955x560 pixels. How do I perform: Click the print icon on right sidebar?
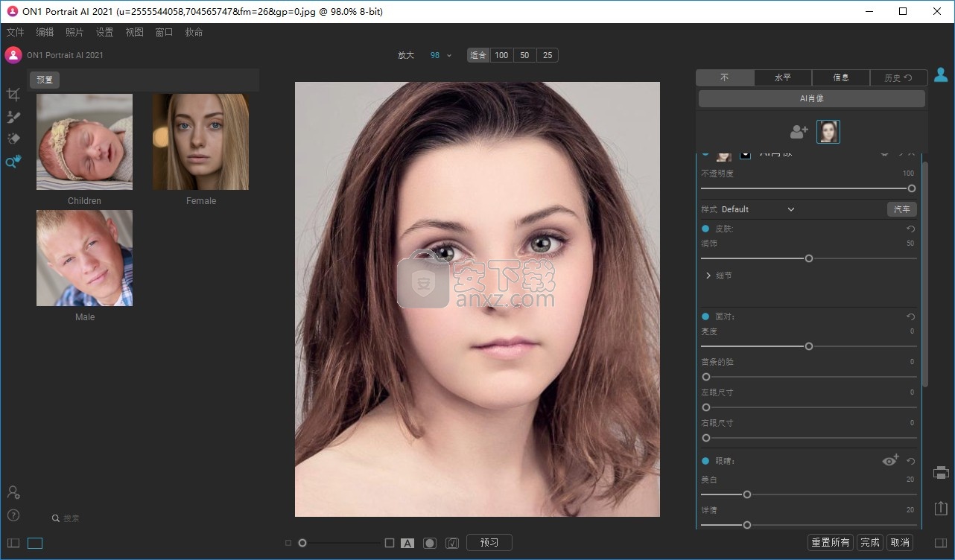[x=941, y=473]
